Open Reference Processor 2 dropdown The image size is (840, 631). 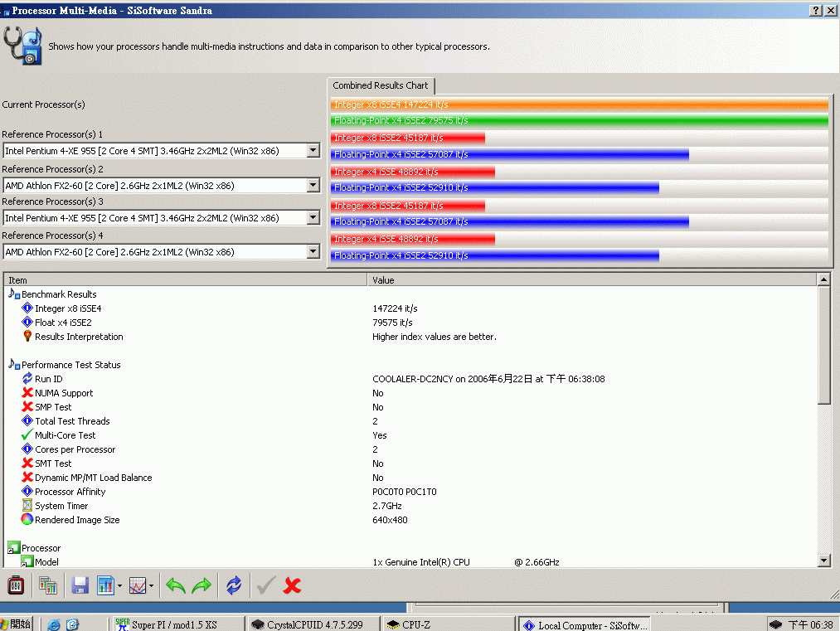click(x=313, y=184)
